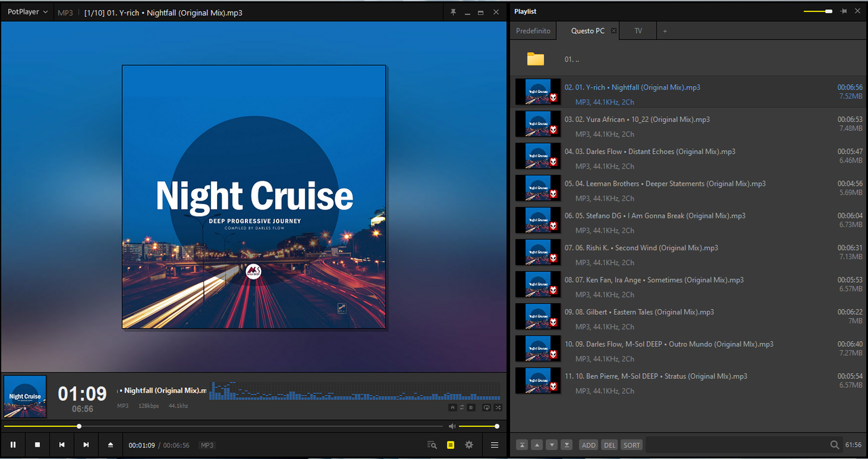Viewport: 868px width, 459px height.
Task: Stop playback with the stop button
Action: pos(37,445)
